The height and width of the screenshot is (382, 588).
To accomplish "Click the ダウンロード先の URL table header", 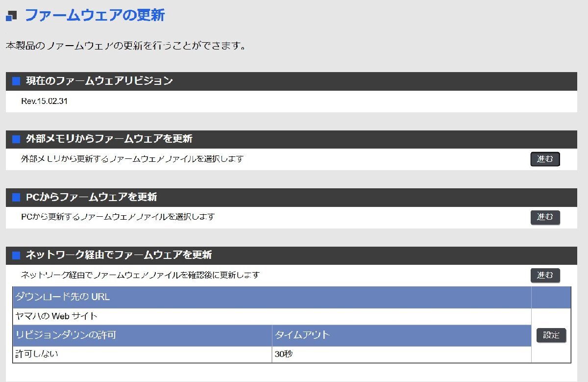I will tap(272, 297).
